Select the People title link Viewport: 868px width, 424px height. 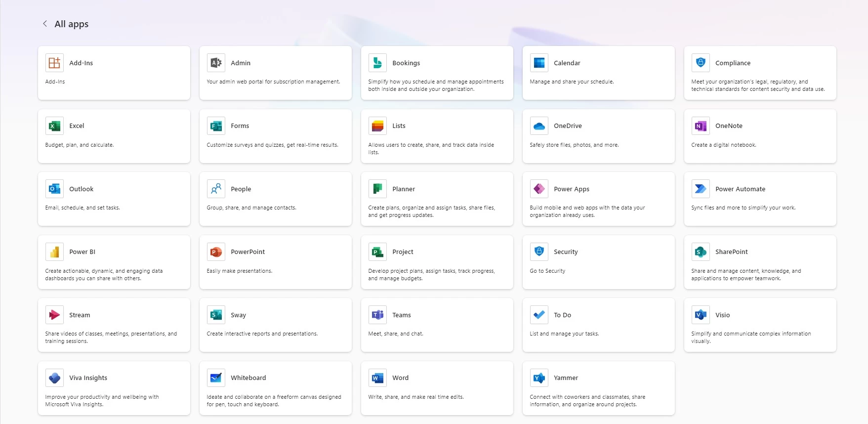click(x=241, y=189)
